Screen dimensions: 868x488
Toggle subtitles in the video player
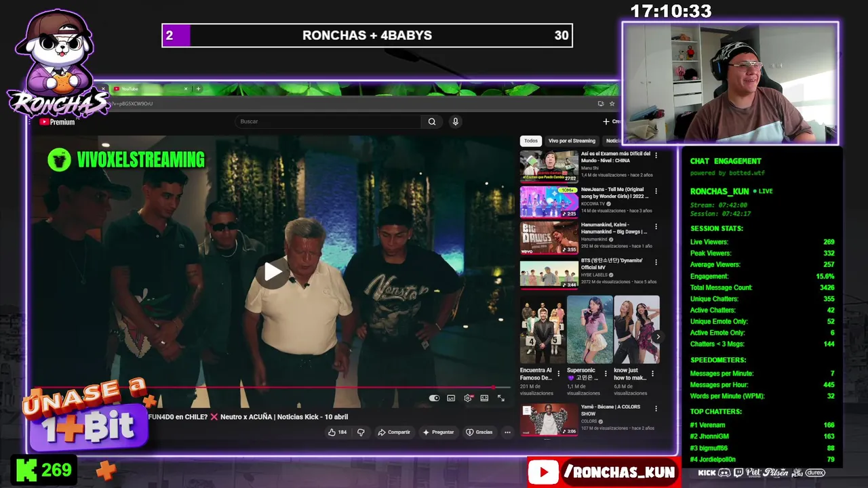tap(451, 398)
